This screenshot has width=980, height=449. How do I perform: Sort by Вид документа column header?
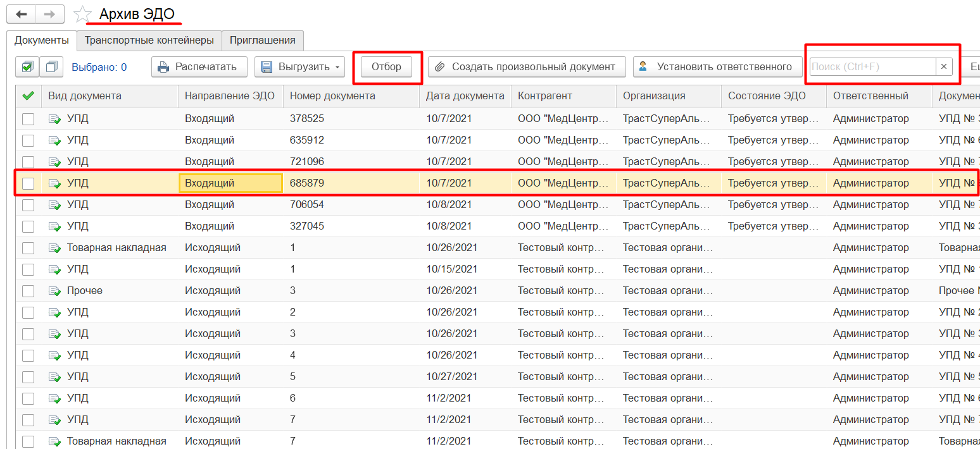tap(110, 96)
